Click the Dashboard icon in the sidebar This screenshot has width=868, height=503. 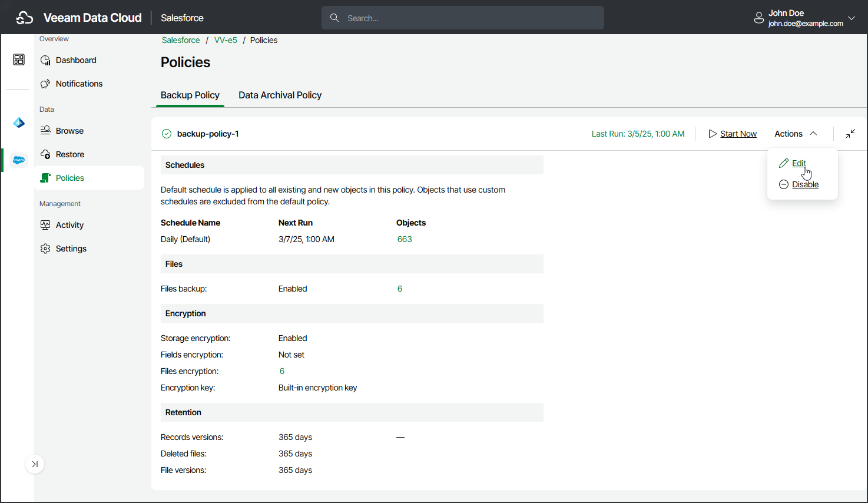pyautogui.click(x=45, y=60)
